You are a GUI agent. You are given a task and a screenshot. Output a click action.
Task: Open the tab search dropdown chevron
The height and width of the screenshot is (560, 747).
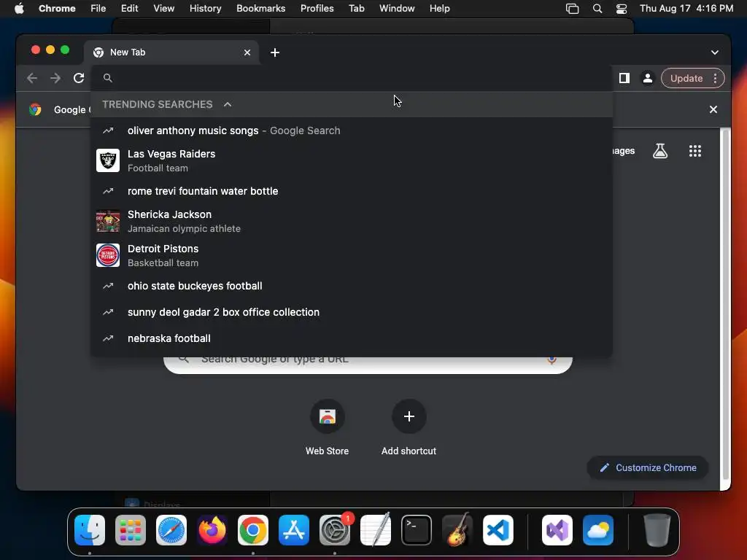pyautogui.click(x=715, y=52)
